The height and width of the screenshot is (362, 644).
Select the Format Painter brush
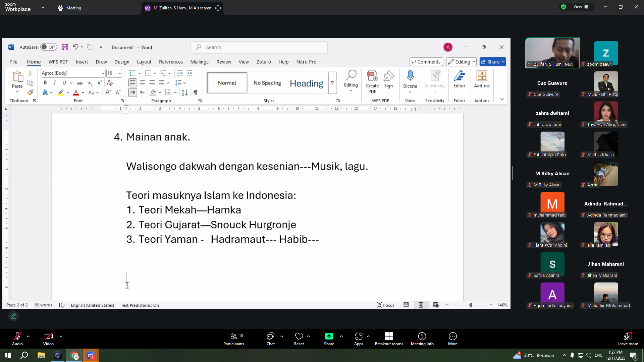pos(30,92)
